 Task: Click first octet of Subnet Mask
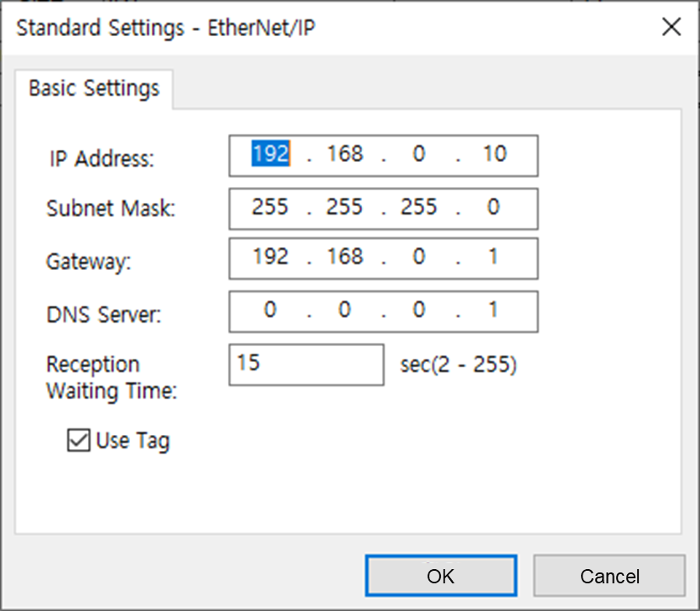point(269,208)
